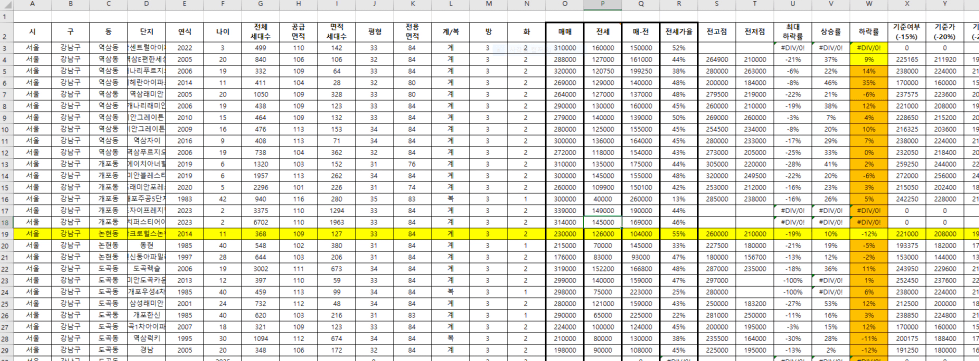Click the '단지' header cell
The width and height of the screenshot is (979, 361).
click(146, 32)
